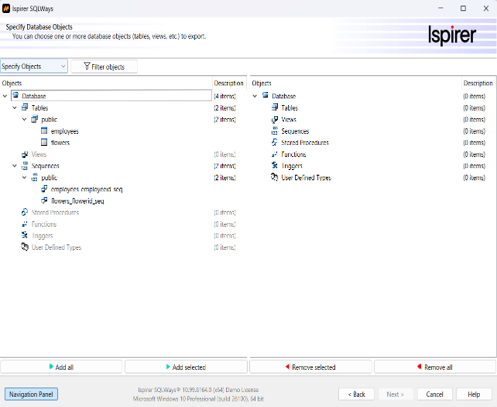Select the employees table row

pos(65,131)
